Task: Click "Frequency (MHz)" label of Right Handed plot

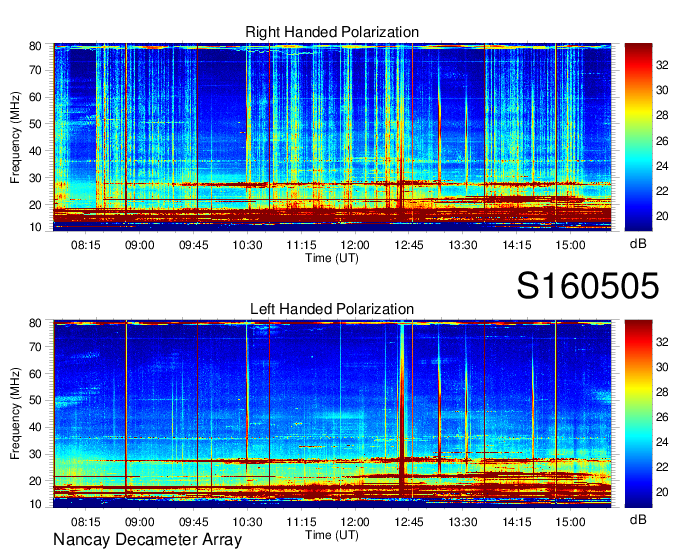Action: click(15, 137)
